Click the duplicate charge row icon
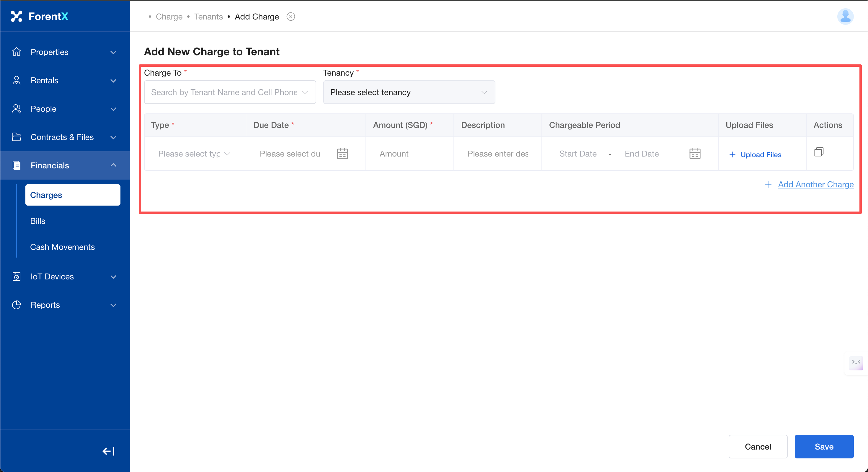868x472 pixels. [819, 152]
